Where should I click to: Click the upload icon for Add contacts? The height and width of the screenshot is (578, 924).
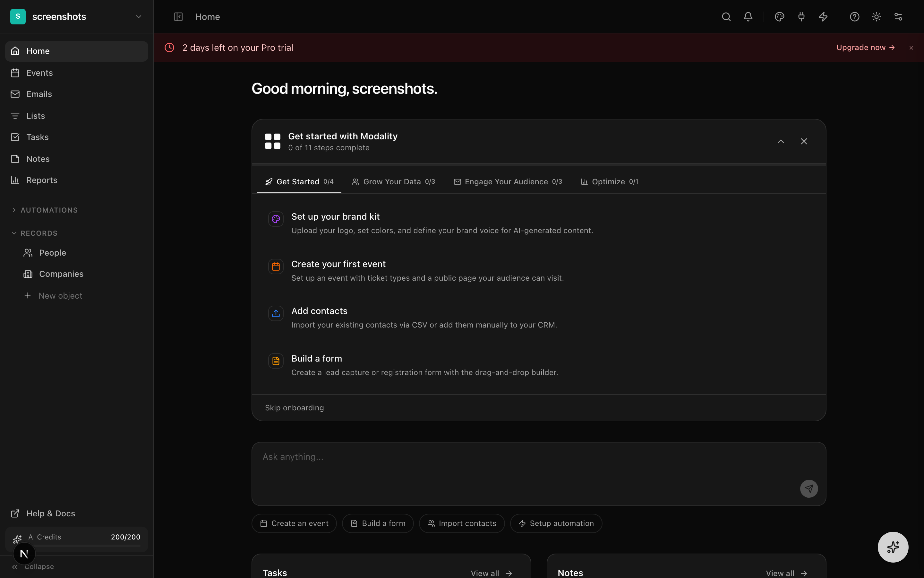click(276, 313)
